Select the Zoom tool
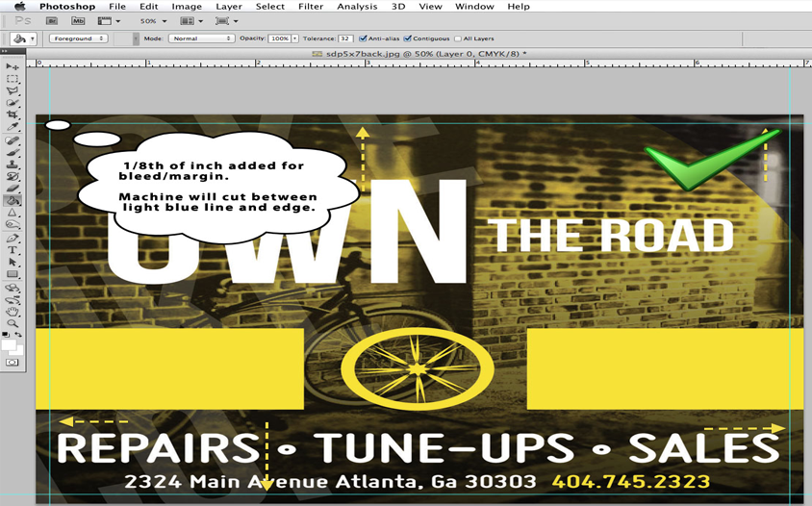812x506 pixels. pos(13,323)
